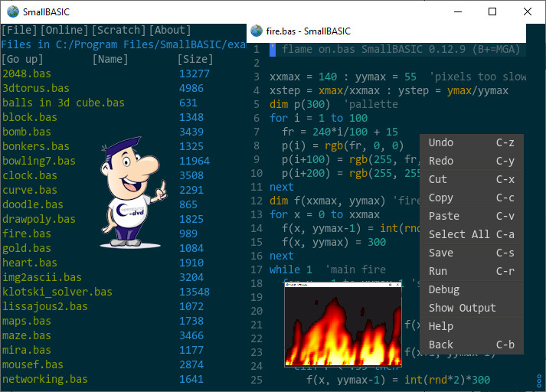Switch to the [Scratch] view
Screen dimensions: 546x392
click(x=119, y=30)
